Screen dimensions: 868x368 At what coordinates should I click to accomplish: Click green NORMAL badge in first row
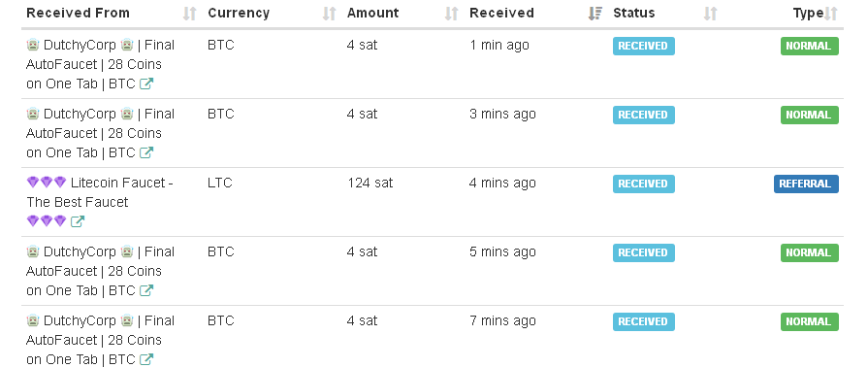point(809,46)
